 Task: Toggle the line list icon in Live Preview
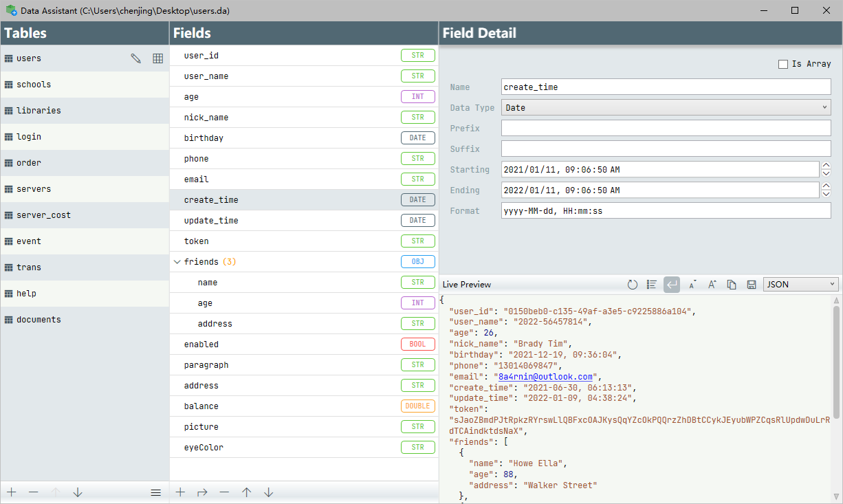pos(652,285)
